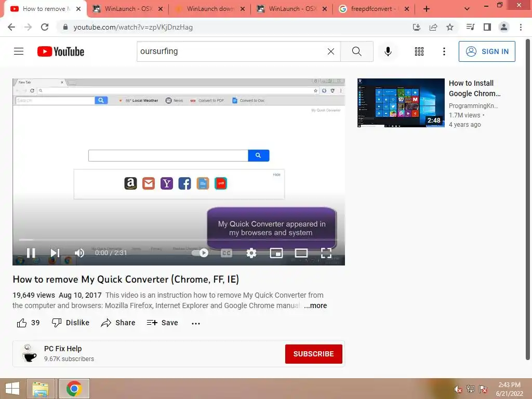This screenshot has width=532, height=399.
Task: Open the How to Install Google Chrome thumbnail
Action: click(x=401, y=103)
